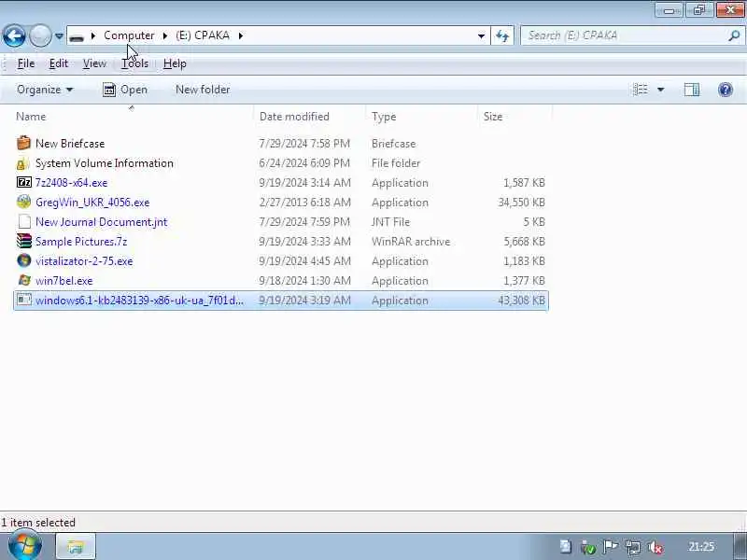
Task: Click the 34,550 KB size cell
Action: click(521, 203)
